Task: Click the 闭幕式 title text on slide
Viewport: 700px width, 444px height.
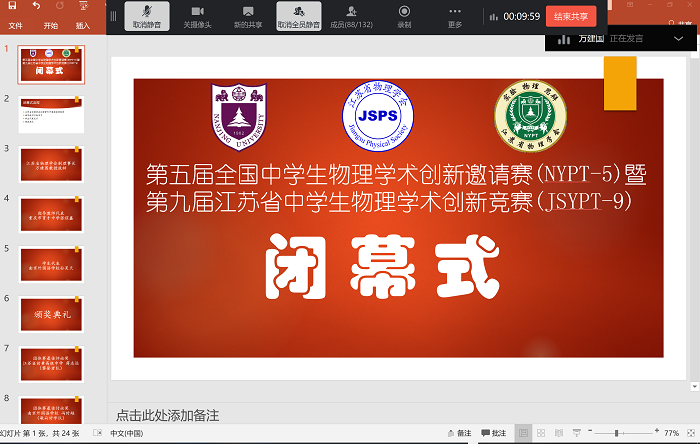Action: 383,266
